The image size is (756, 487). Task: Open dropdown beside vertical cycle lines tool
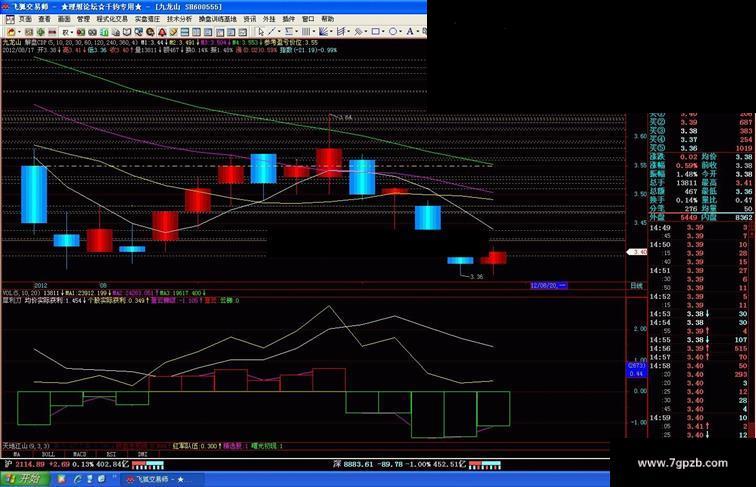314,32
